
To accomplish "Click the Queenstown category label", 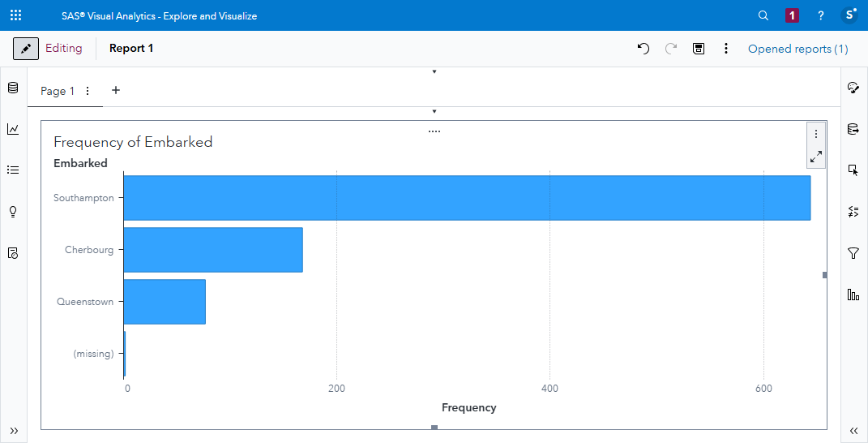I will (85, 302).
